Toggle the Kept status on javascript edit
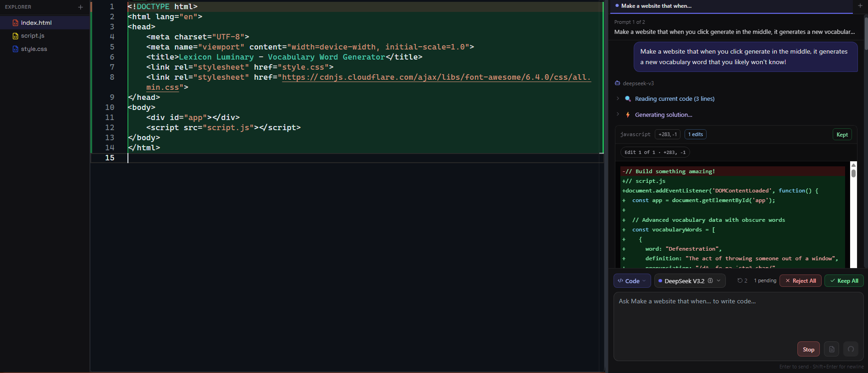The image size is (868, 373). (x=842, y=134)
